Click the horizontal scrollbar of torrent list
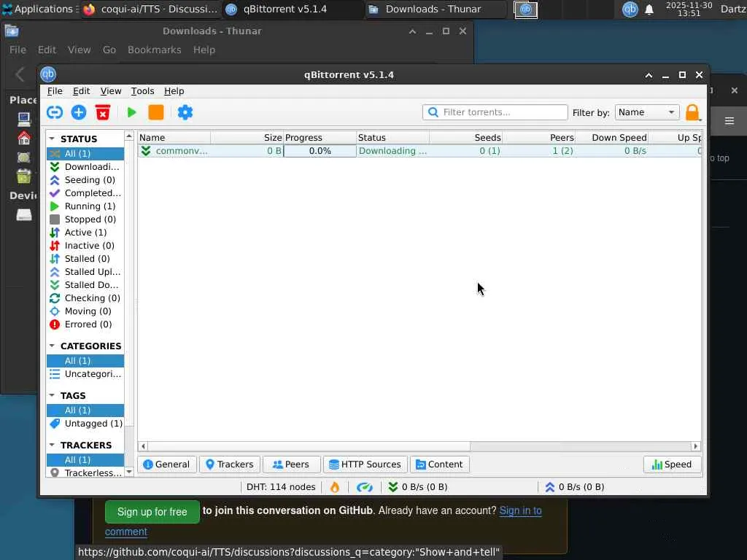747x560 pixels. click(309, 446)
